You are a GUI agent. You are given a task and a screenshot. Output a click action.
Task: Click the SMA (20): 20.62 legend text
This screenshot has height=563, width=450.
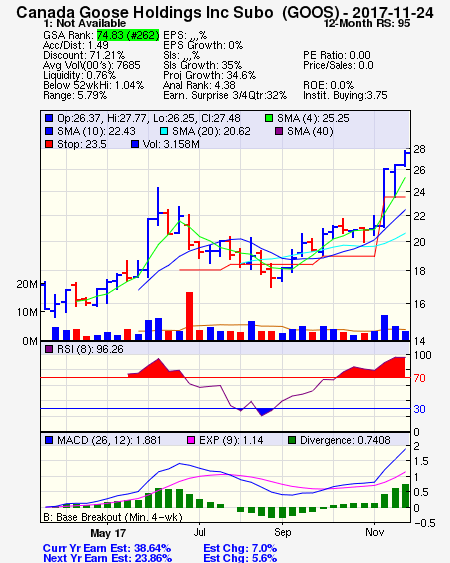point(211,131)
